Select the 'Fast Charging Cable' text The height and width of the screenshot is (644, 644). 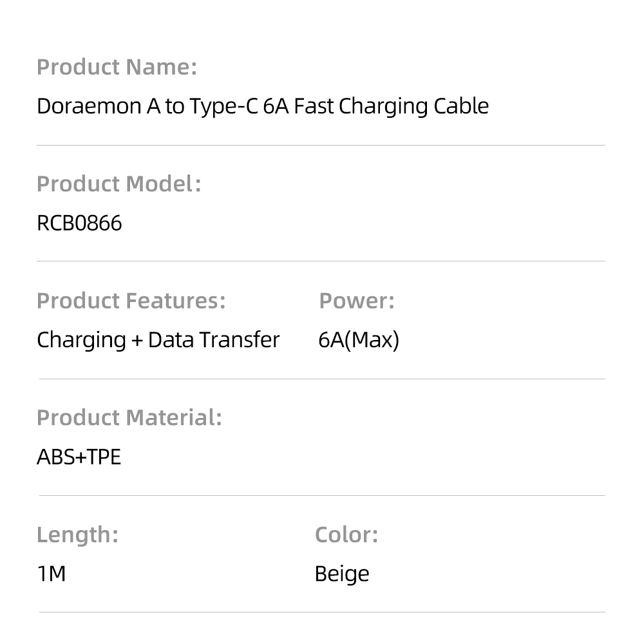click(392, 106)
